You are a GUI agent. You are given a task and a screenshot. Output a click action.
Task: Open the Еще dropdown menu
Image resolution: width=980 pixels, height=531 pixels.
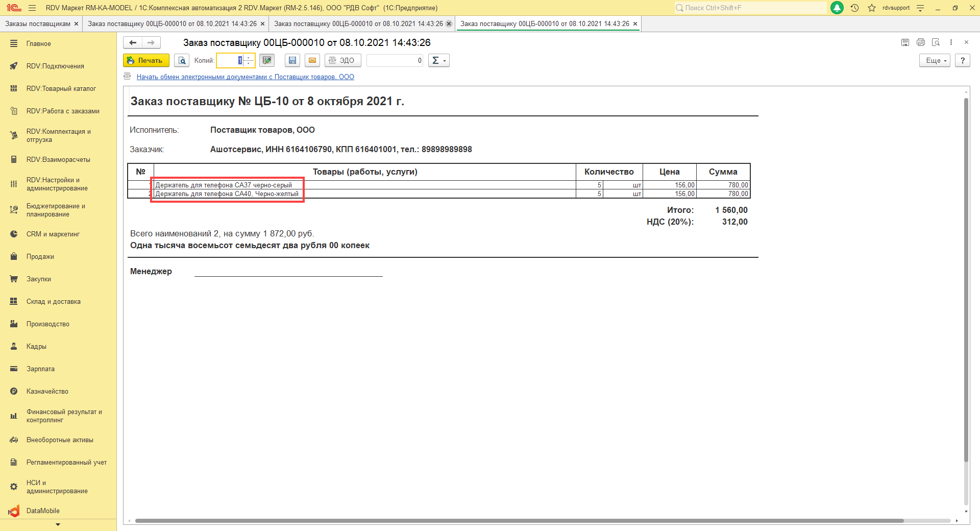pos(935,60)
